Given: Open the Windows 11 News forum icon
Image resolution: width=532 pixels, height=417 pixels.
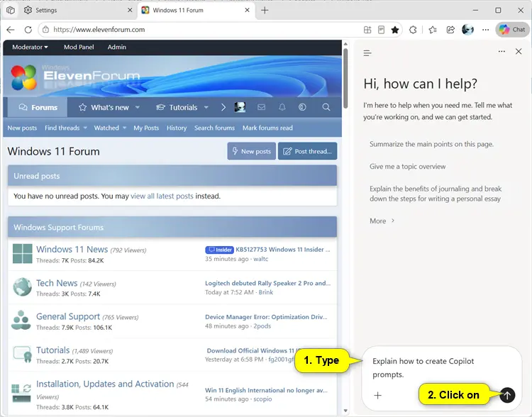Looking at the screenshot, I should (x=23, y=253).
